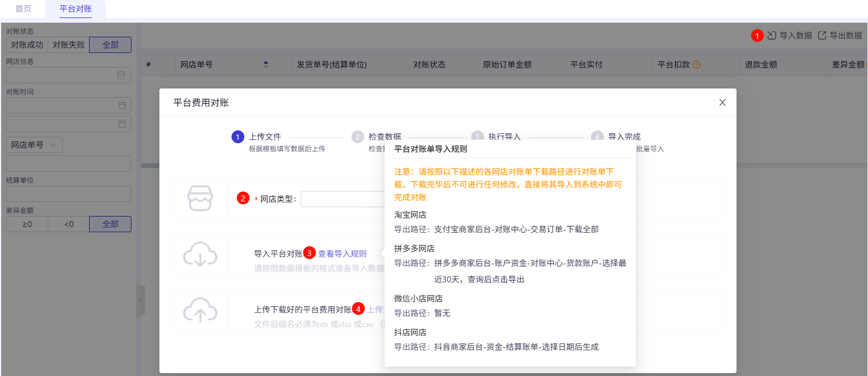Click the left panel collapse handle
This screenshot has height=376, width=868.
pos(140,300)
